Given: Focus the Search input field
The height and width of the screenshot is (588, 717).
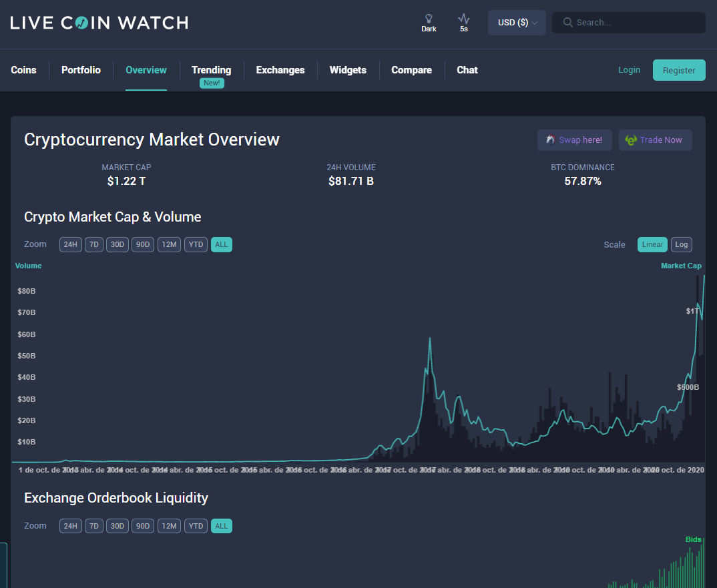Looking at the screenshot, I should (x=628, y=23).
